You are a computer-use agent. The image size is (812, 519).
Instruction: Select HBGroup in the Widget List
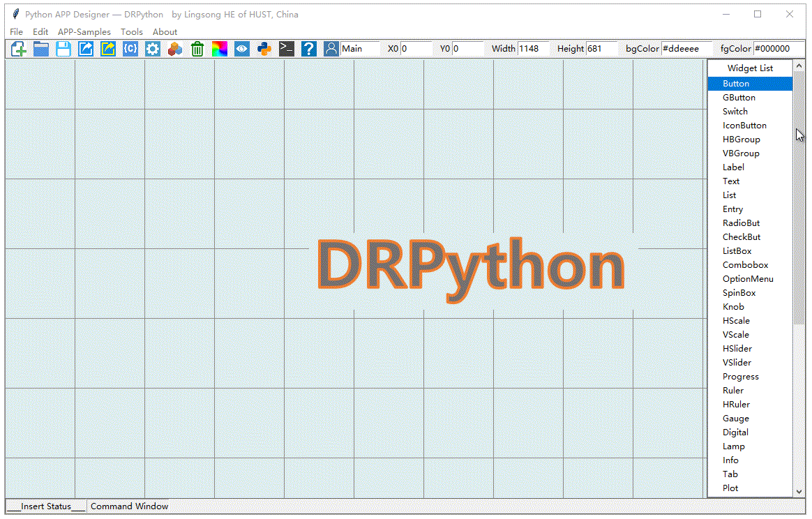pyautogui.click(x=750, y=140)
